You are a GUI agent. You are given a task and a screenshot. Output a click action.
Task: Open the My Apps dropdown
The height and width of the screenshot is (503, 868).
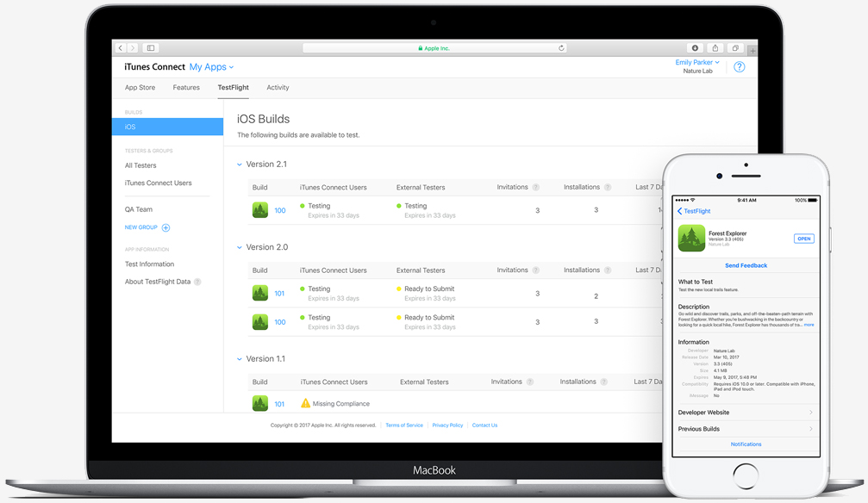point(211,67)
